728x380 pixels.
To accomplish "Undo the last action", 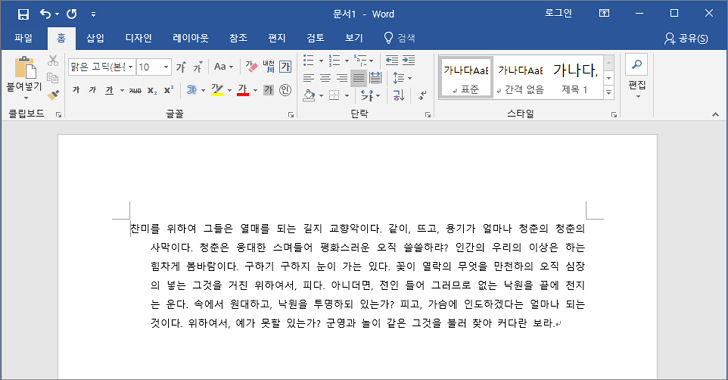I will 46,14.
